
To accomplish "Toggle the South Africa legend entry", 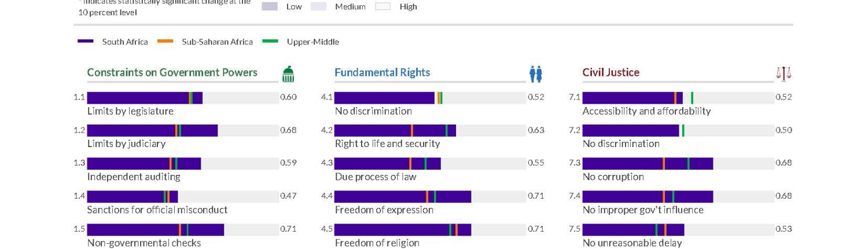I will click(x=113, y=42).
